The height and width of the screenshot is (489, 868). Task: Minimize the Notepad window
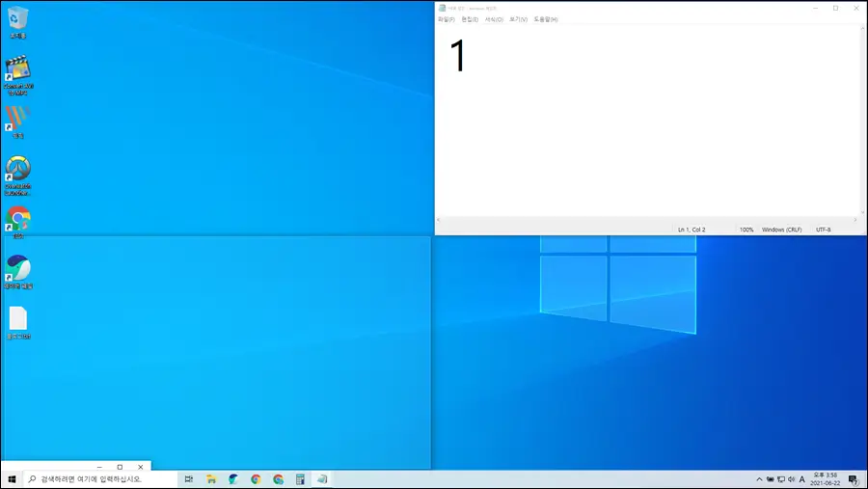(815, 8)
